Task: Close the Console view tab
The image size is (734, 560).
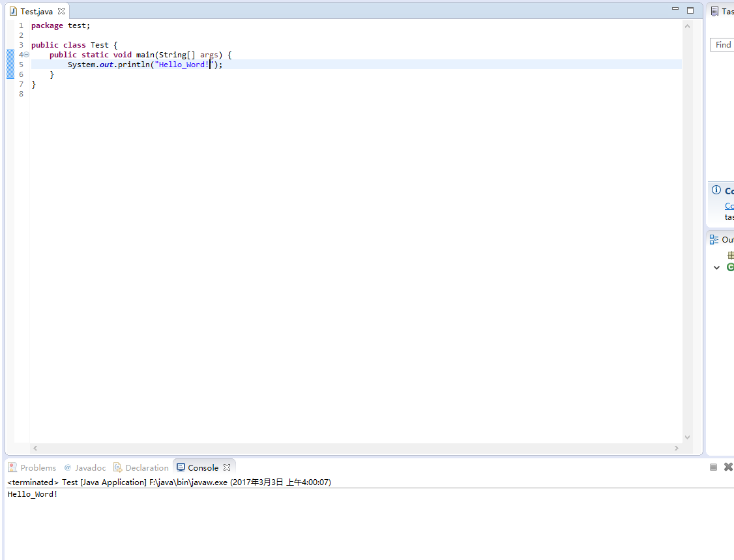Action: [x=227, y=467]
